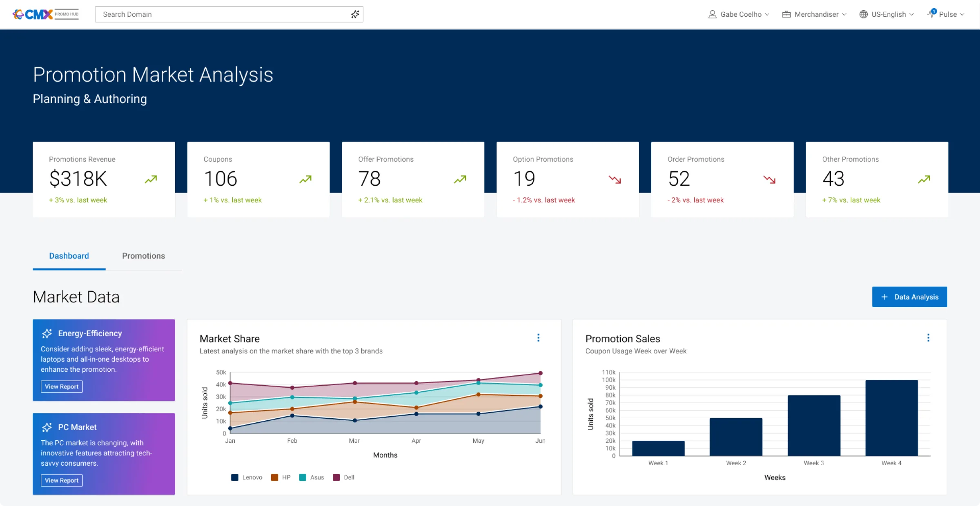The image size is (980, 506).
Task: Click View Report on Energy-Efficiency card
Action: pyautogui.click(x=62, y=386)
